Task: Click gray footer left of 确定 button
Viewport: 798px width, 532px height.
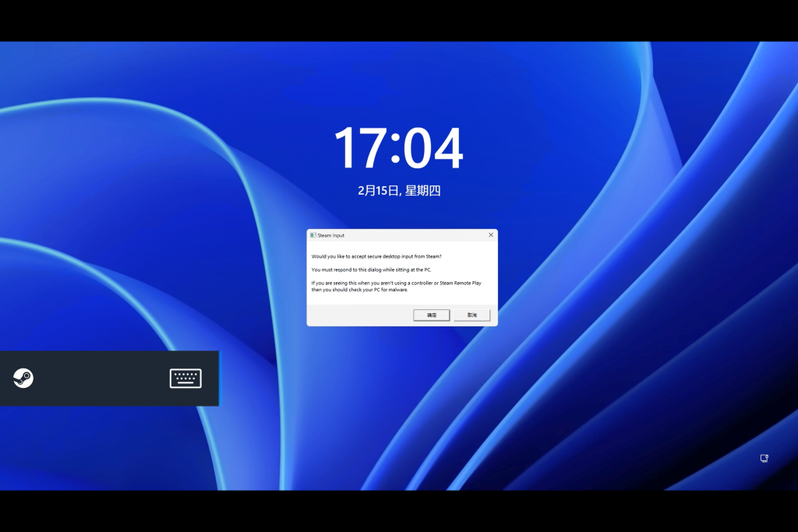Action: click(x=358, y=315)
